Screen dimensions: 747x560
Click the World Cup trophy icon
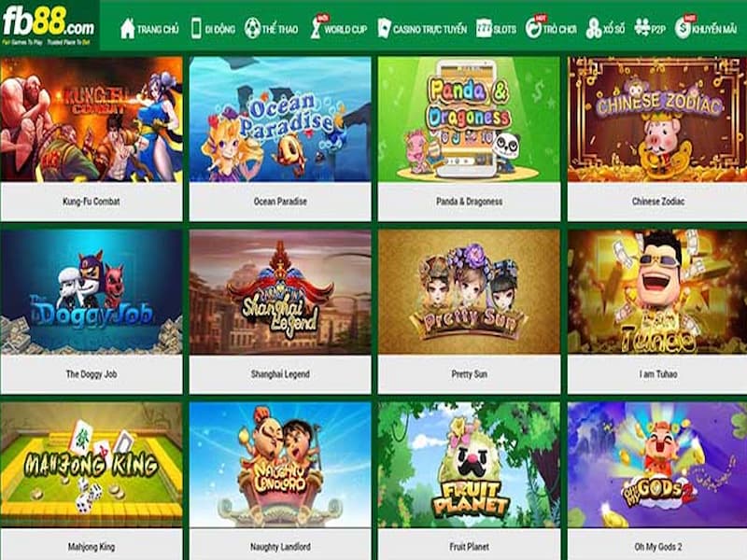coord(316,29)
